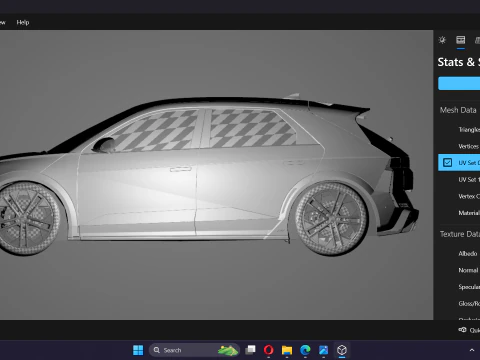Show the Specular texture channel
This screenshot has width=480, height=360.
pyautogui.click(x=459, y=287)
